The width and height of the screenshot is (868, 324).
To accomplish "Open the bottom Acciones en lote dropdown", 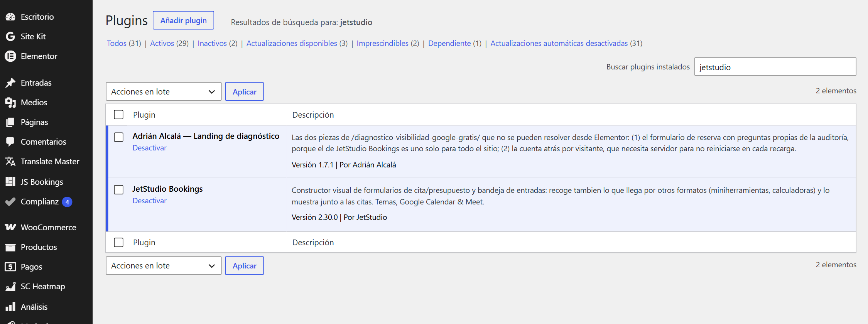I will click(x=164, y=265).
